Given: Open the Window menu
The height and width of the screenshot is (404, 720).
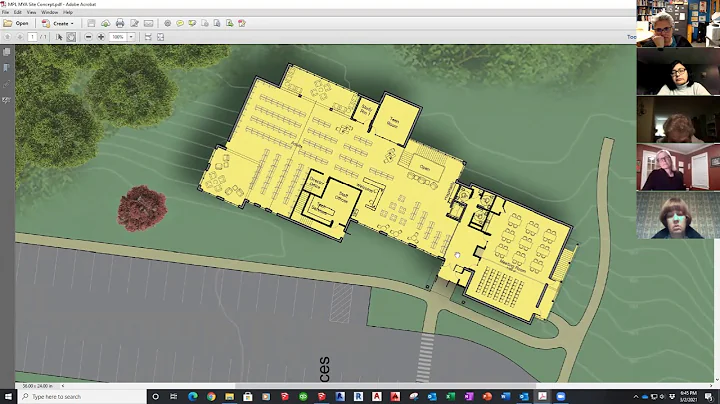Looking at the screenshot, I should point(50,12).
